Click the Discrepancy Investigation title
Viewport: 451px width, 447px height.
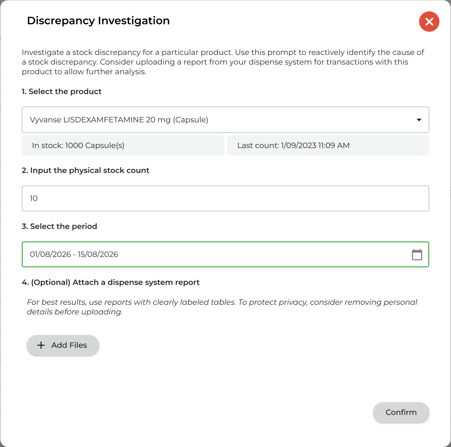[98, 21]
